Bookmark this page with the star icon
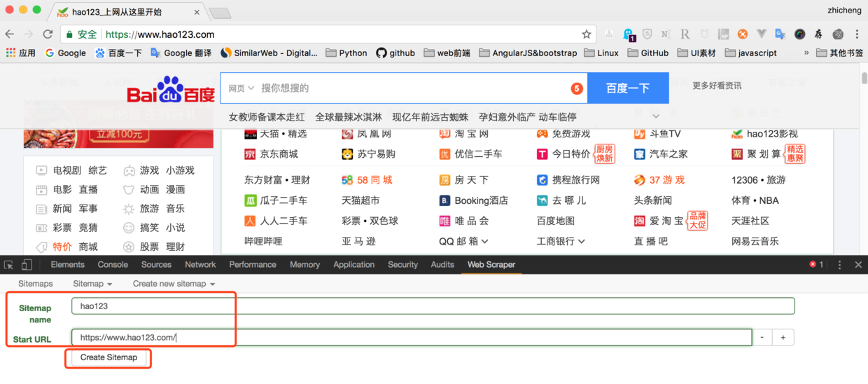 587,34
